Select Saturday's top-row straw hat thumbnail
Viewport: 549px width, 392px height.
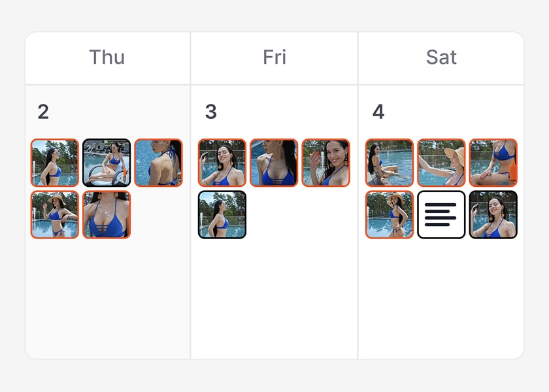(x=441, y=163)
